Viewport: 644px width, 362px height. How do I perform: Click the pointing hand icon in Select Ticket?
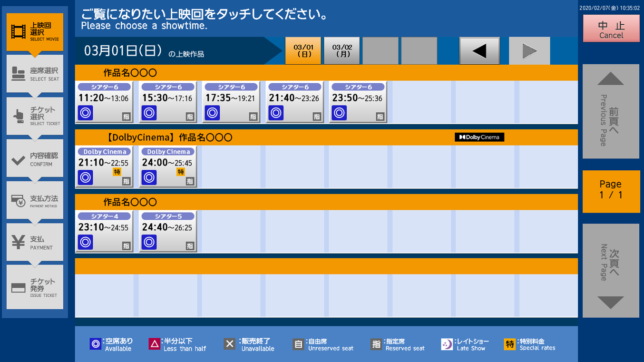point(19,116)
